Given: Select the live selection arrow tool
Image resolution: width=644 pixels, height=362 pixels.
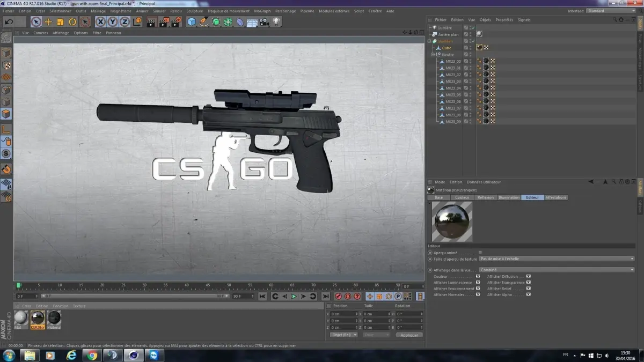Looking at the screenshot, I should click(36, 22).
